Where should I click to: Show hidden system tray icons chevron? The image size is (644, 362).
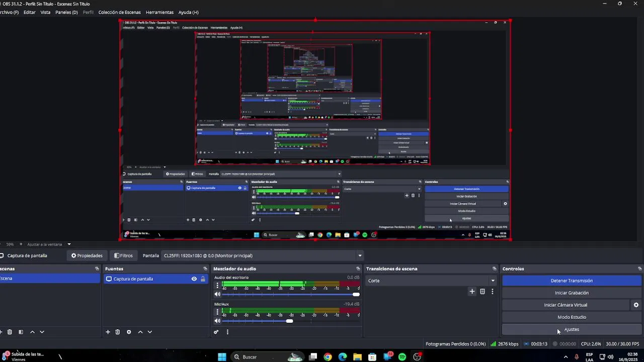tap(566, 357)
